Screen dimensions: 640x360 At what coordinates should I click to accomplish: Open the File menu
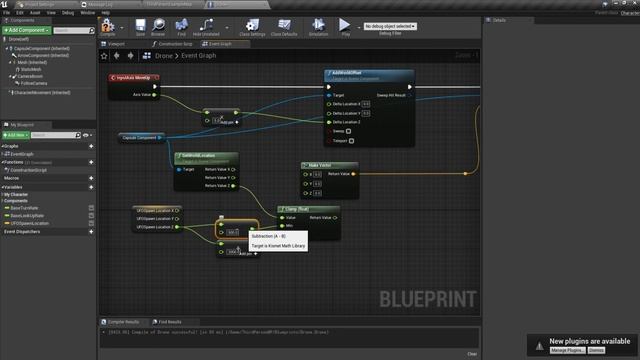coord(7,13)
